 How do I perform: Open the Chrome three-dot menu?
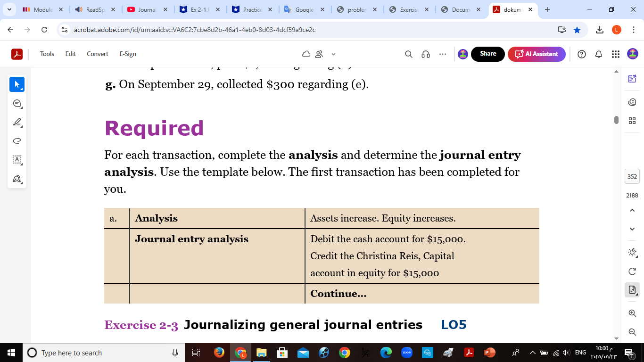(x=633, y=30)
